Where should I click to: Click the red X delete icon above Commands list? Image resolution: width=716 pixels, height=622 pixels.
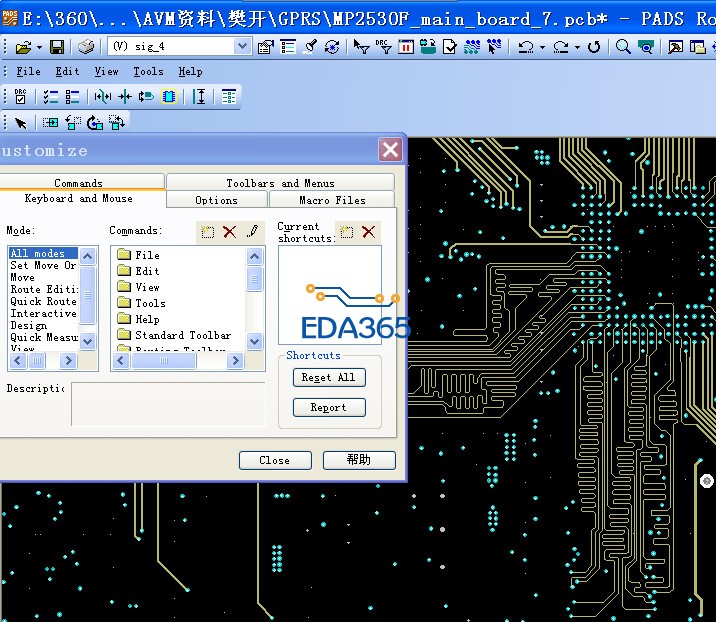[230, 232]
